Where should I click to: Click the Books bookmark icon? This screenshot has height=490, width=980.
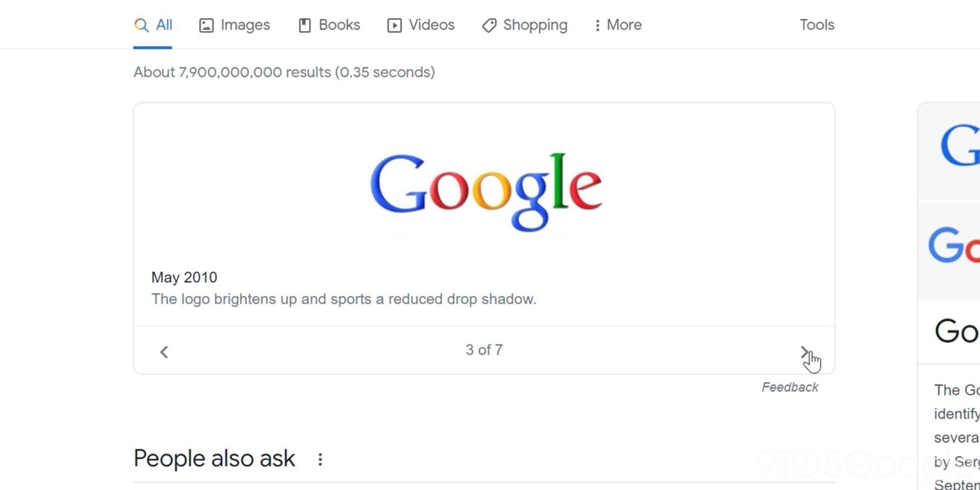304,24
